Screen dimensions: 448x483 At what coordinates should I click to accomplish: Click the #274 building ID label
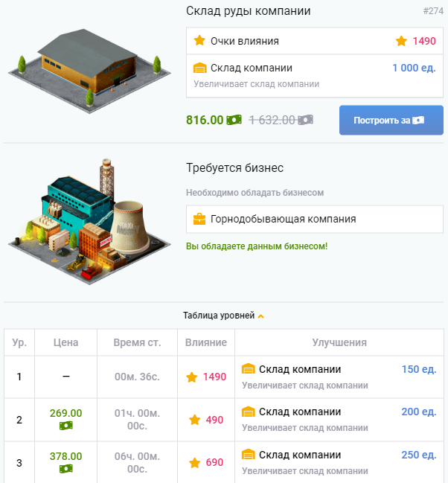(x=432, y=12)
